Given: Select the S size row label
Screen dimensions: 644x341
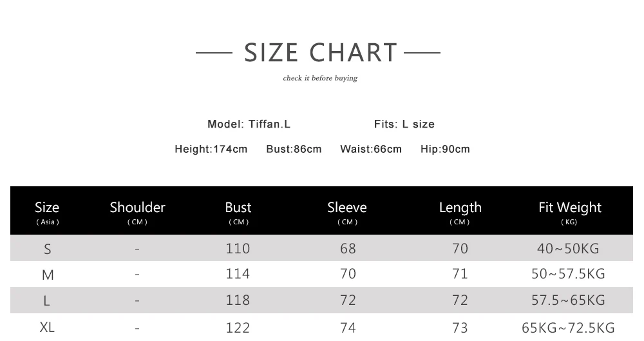Looking at the screenshot, I should pos(48,249).
